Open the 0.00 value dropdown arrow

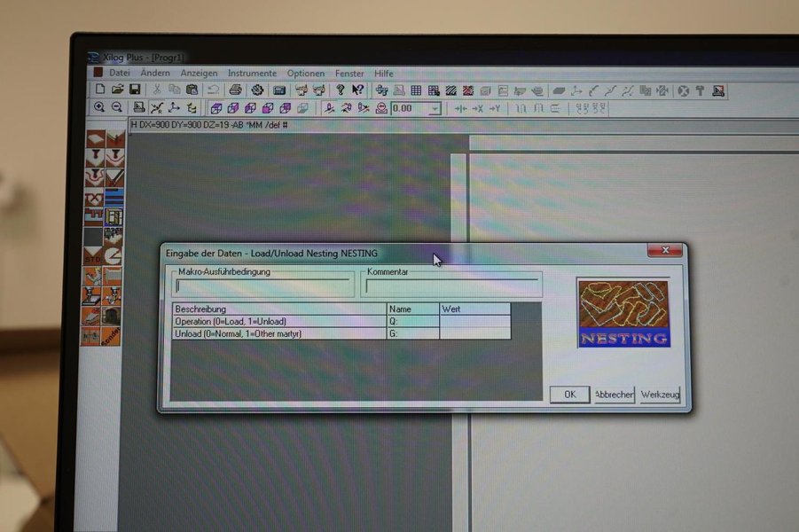pos(435,108)
